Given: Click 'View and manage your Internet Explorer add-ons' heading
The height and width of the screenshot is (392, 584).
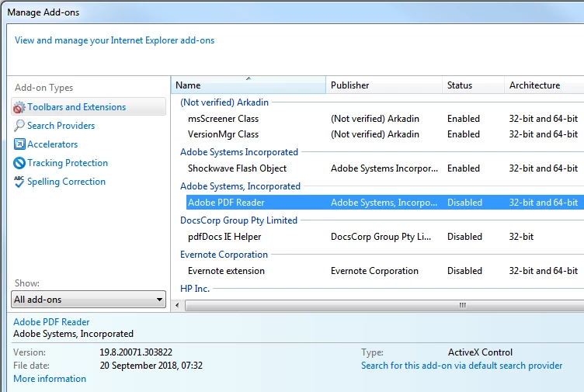Looking at the screenshot, I should click(114, 40).
